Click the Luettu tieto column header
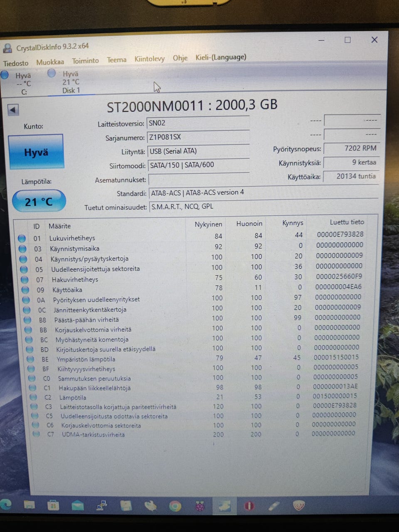Viewport: 399px width, 532px height. tap(347, 222)
